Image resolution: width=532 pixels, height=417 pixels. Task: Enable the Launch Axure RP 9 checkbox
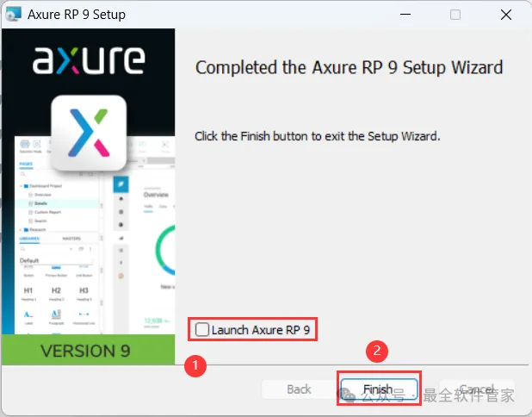202,329
